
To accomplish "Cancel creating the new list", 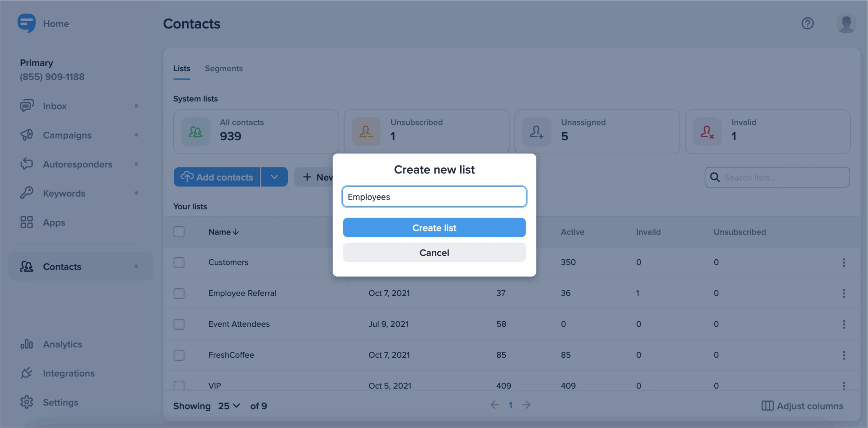I will pyautogui.click(x=434, y=253).
